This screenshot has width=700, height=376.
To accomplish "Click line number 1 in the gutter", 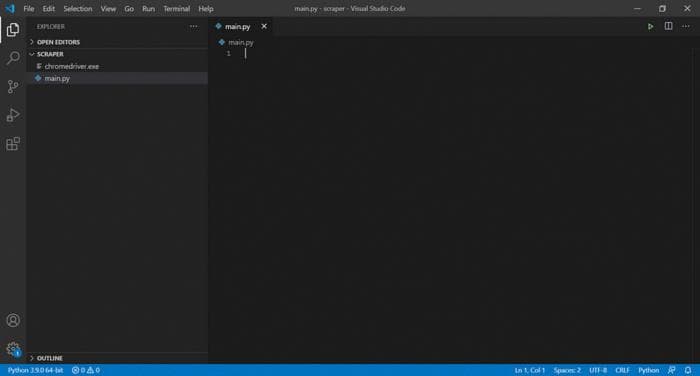I will click(229, 54).
